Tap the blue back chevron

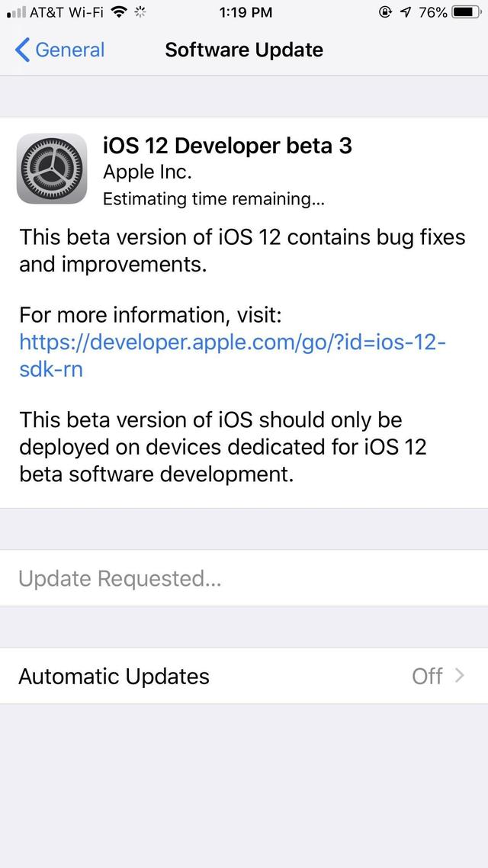pos(23,50)
